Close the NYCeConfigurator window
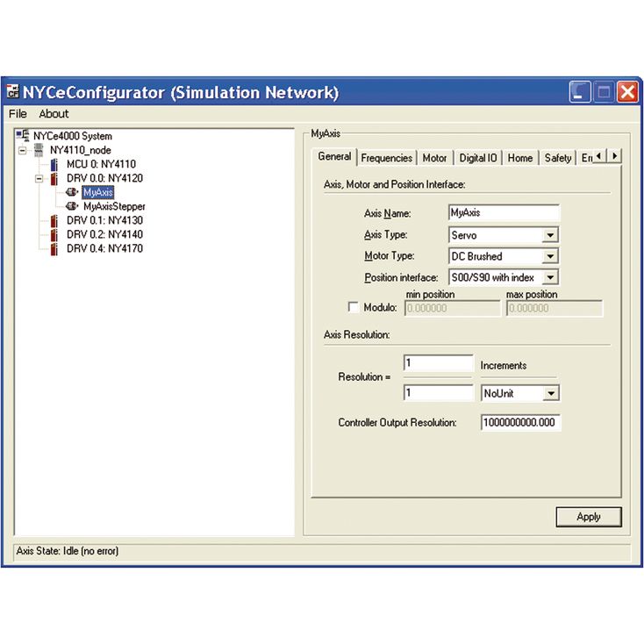This screenshot has height=644, width=644. point(627,91)
